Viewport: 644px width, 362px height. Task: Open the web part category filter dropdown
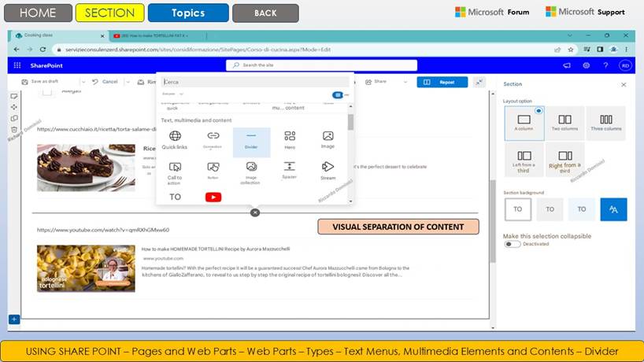click(x=172, y=94)
